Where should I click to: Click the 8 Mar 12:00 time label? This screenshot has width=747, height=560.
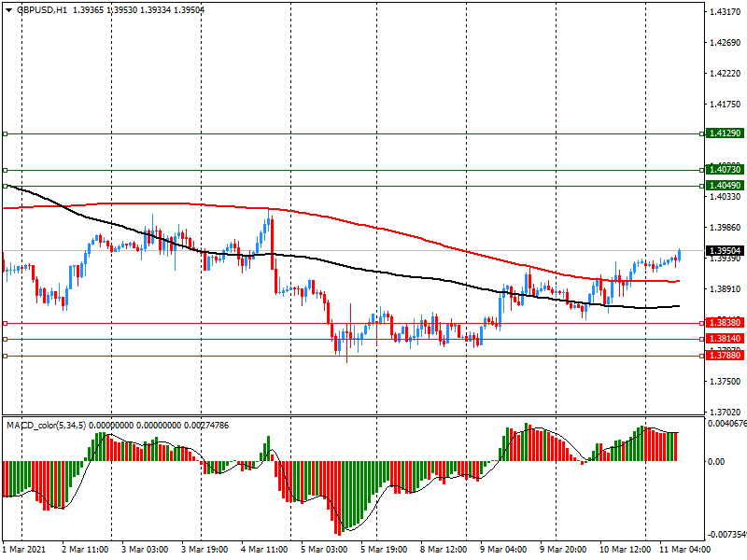(444, 549)
